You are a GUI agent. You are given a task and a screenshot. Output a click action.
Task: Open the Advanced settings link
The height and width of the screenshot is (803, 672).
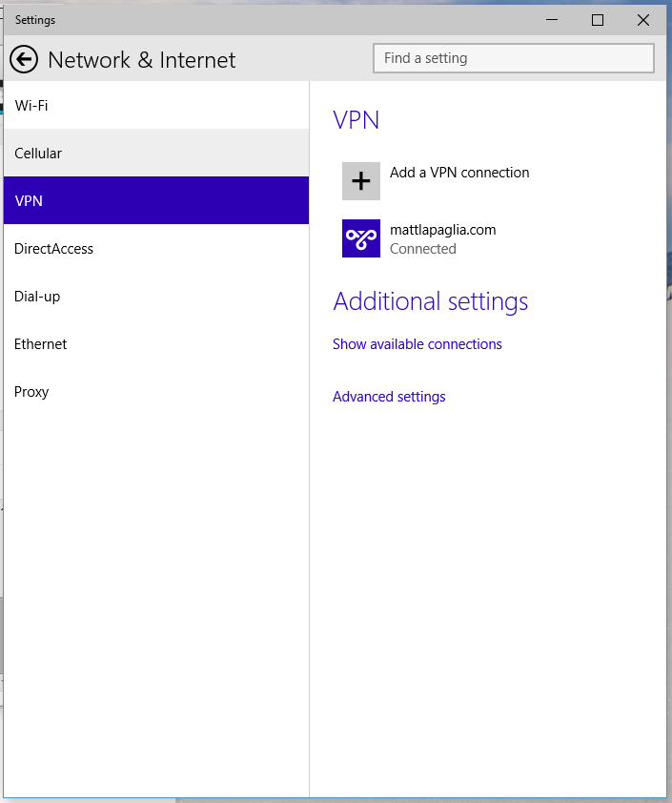pyautogui.click(x=389, y=397)
